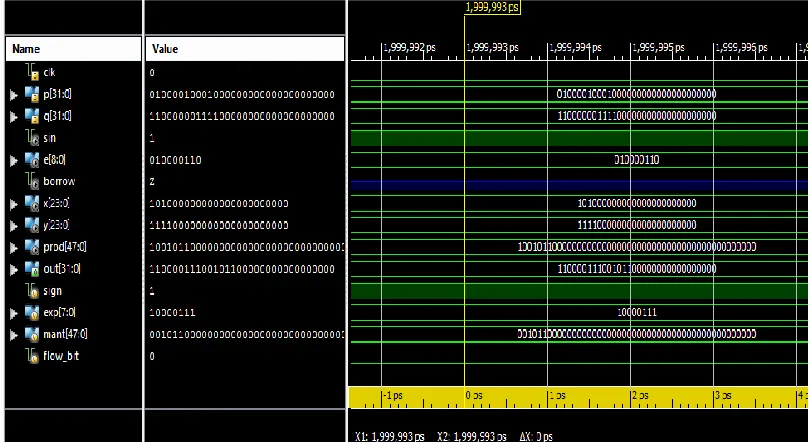Click the exp[7:0] value 10000111 cell
812x442 pixels.
pyautogui.click(x=172, y=313)
